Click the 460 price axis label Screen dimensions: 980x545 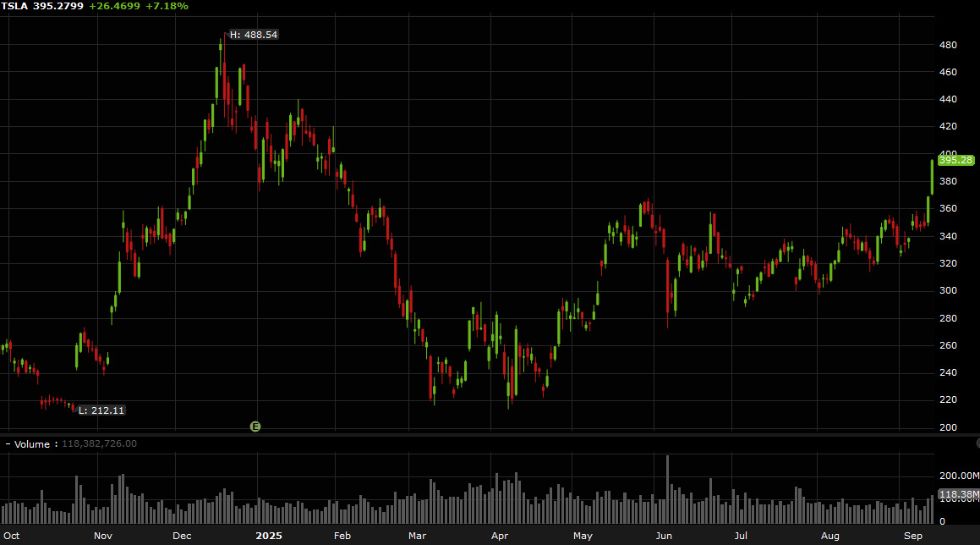[x=948, y=72]
